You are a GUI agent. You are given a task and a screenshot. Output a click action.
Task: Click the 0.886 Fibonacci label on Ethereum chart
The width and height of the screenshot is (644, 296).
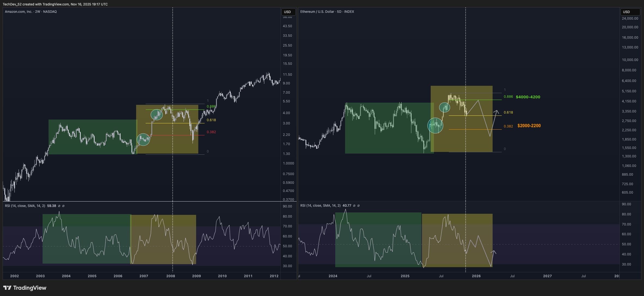[x=508, y=97]
